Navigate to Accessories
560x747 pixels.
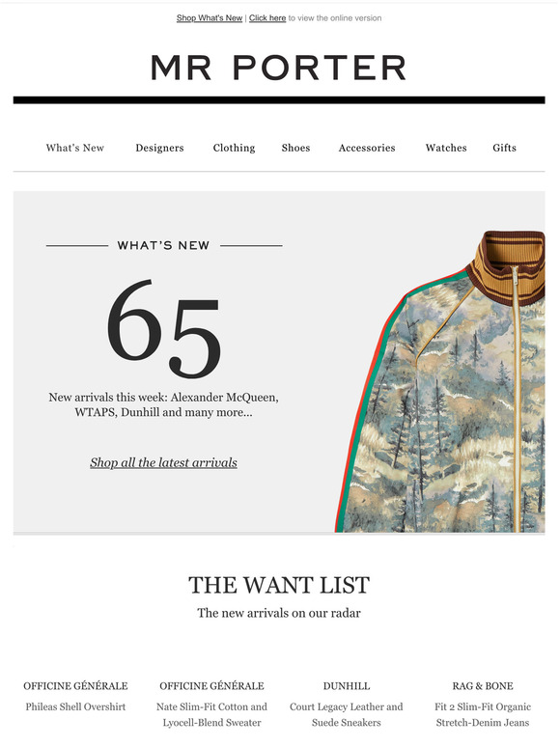367,148
